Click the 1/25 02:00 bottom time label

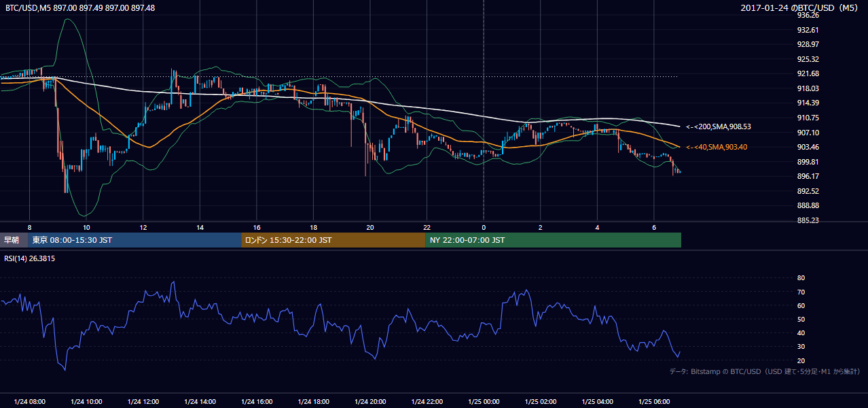point(541,401)
